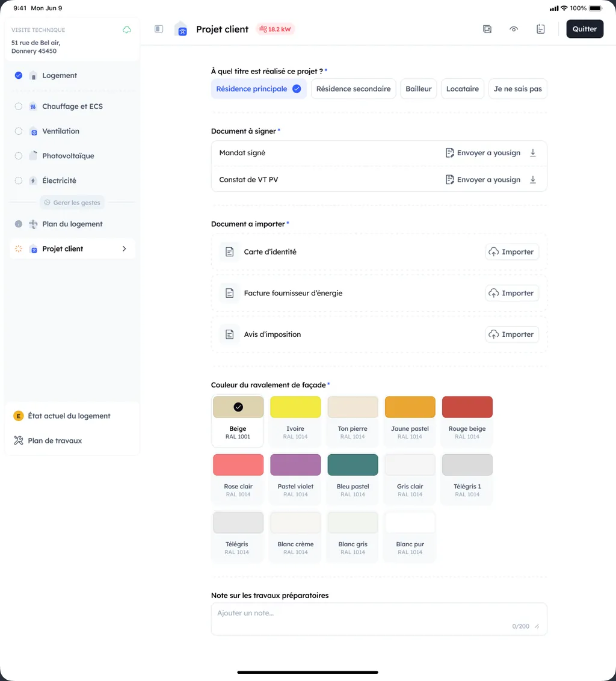
Task: Open the document report icon in top bar
Action: [x=540, y=29]
